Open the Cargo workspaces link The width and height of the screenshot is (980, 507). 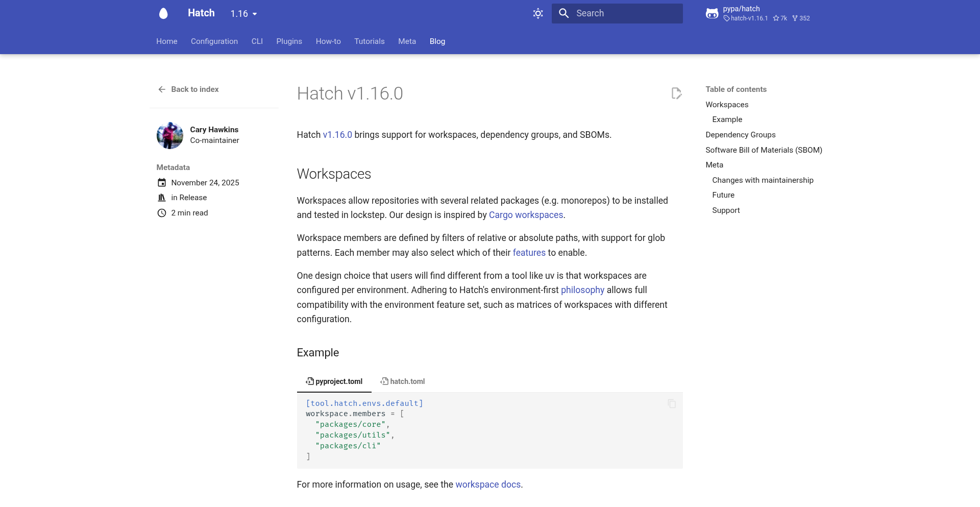pos(526,215)
